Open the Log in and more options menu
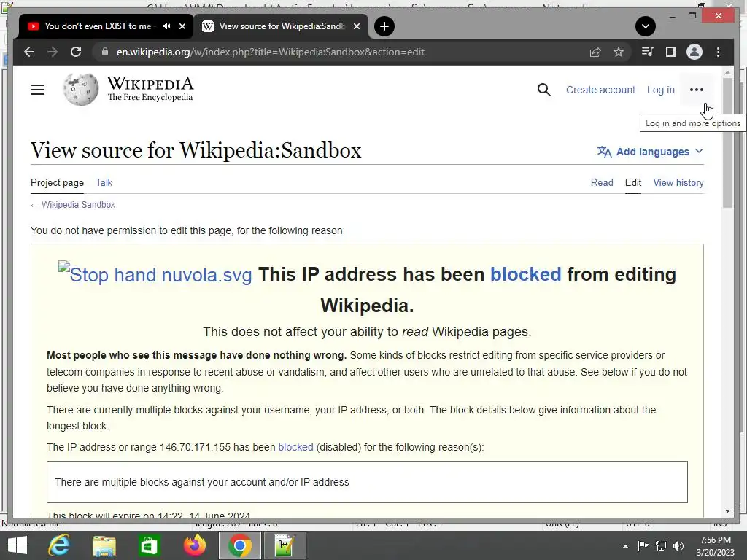 click(697, 90)
